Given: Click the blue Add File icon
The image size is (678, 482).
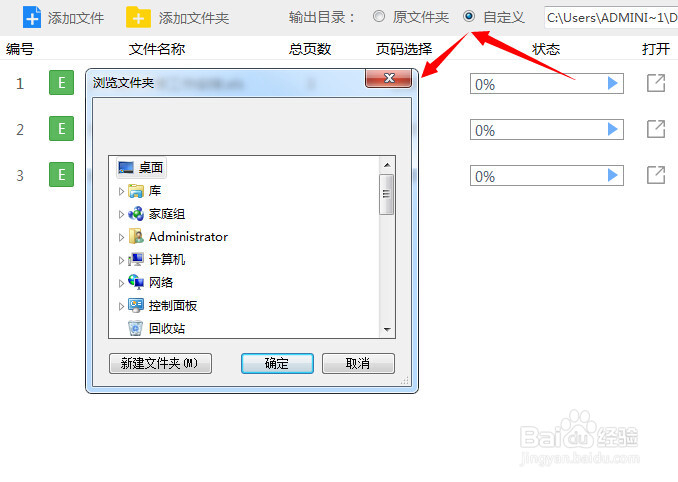Looking at the screenshot, I should coord(32,17).
